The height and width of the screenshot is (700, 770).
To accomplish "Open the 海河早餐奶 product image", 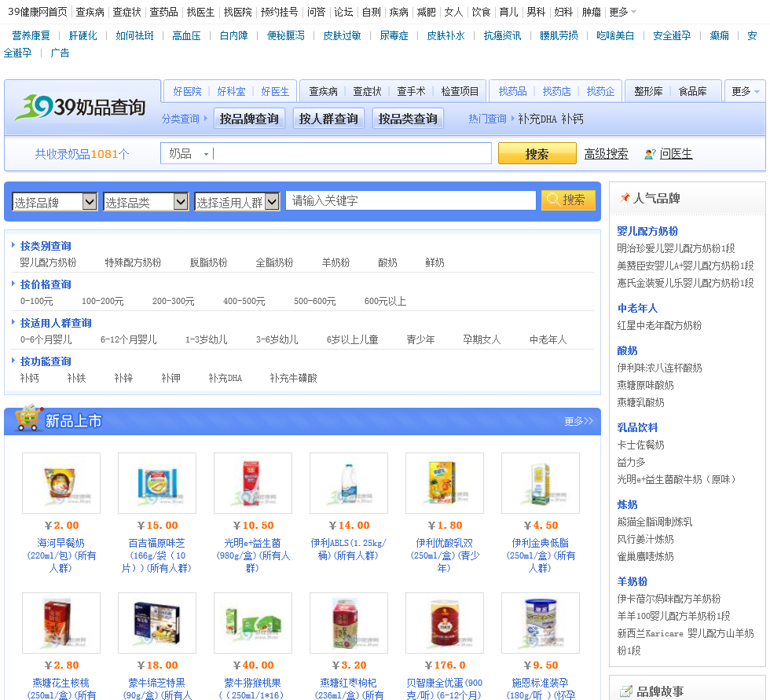I will [x=61, y=483].
